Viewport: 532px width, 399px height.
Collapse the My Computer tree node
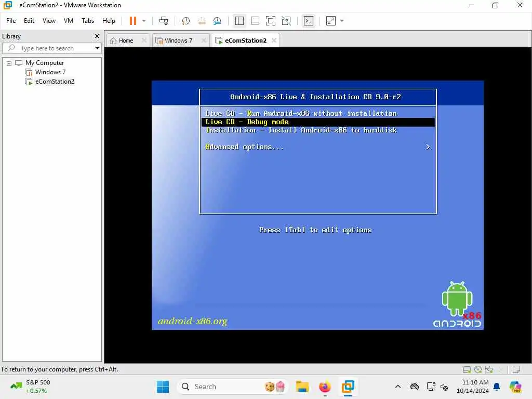(9, 63)
